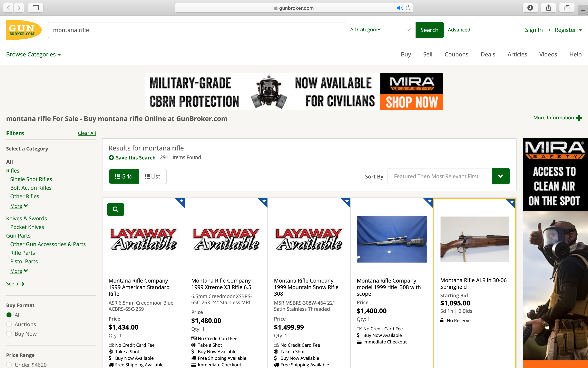588x368 pixels.
Task: Select the Buy Now radio button
Action: (x=9, y=334)
